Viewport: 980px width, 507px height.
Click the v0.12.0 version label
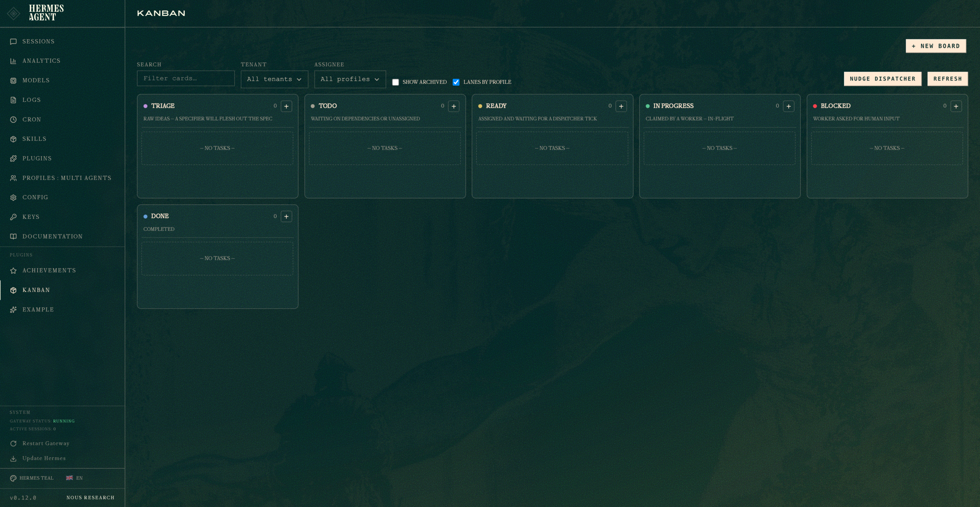point(23,498)
